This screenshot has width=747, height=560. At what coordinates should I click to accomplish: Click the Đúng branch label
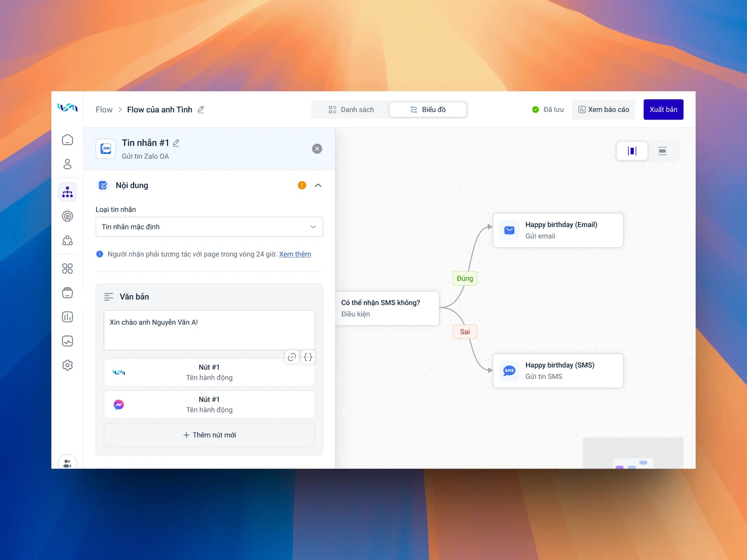coord(465,278)
